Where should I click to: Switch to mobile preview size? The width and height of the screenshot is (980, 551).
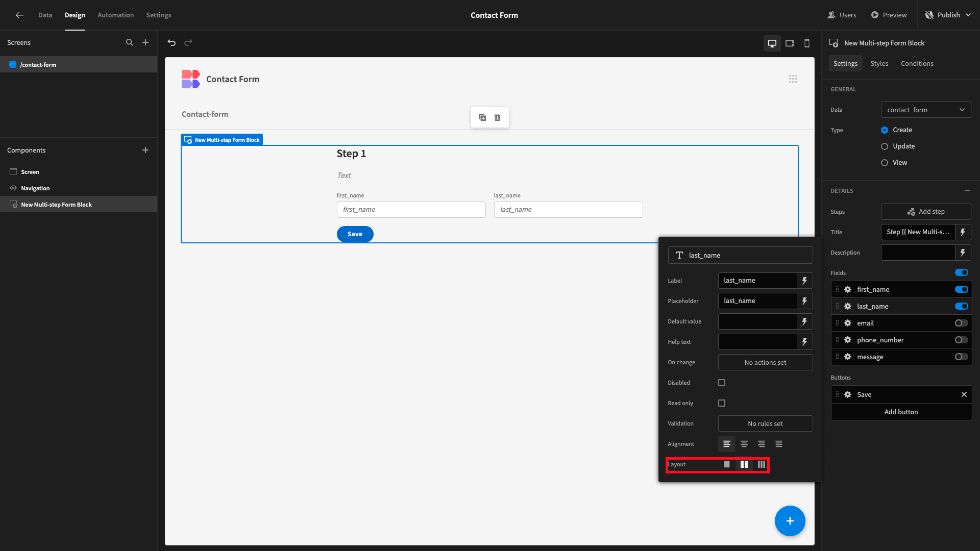[807, 43]
